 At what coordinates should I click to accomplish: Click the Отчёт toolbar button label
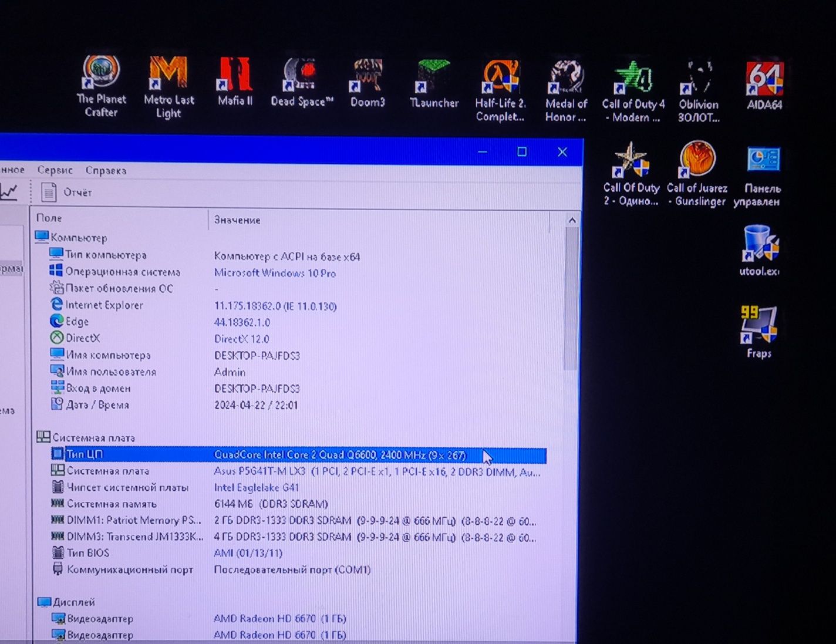coord(77,193)
